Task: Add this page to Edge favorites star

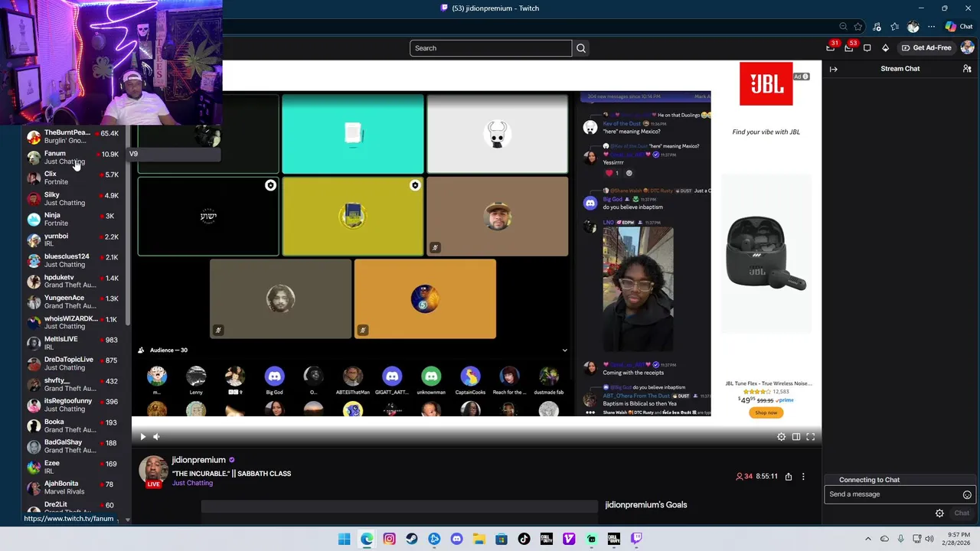Action: point(858,27)
